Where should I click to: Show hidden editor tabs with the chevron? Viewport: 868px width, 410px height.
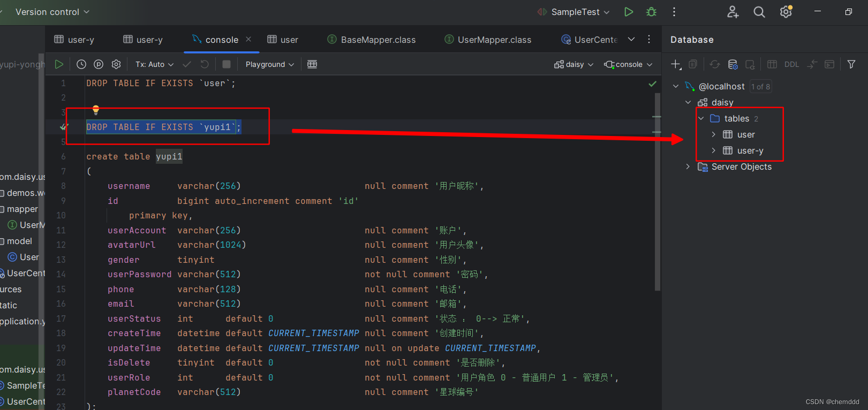coord(631,39)
